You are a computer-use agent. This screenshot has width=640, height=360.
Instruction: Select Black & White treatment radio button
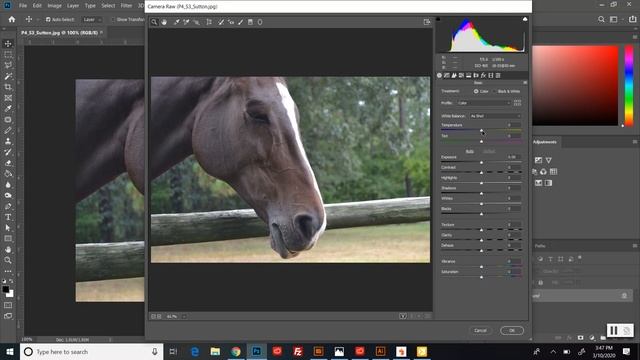(494, 91)
